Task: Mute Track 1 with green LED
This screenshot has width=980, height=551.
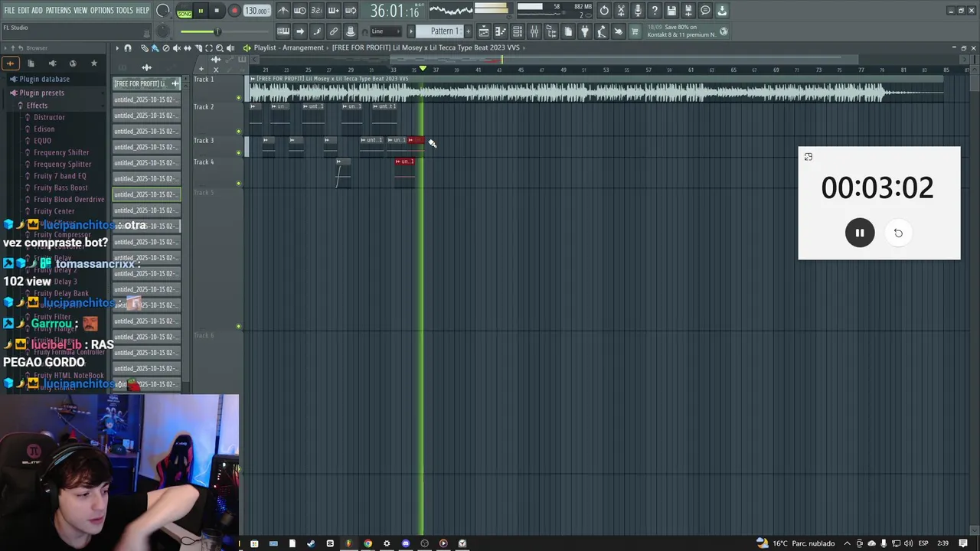Action: pyautogui.click(x=238, y=98)
